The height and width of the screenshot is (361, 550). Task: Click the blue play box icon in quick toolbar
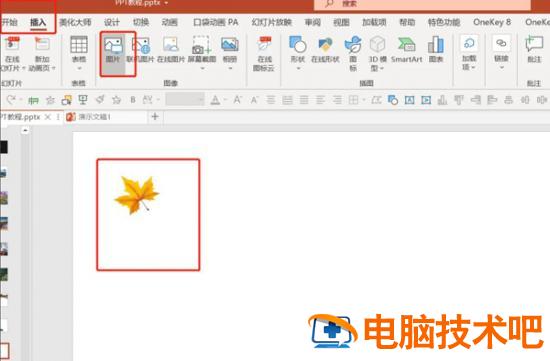pos(426,100)
